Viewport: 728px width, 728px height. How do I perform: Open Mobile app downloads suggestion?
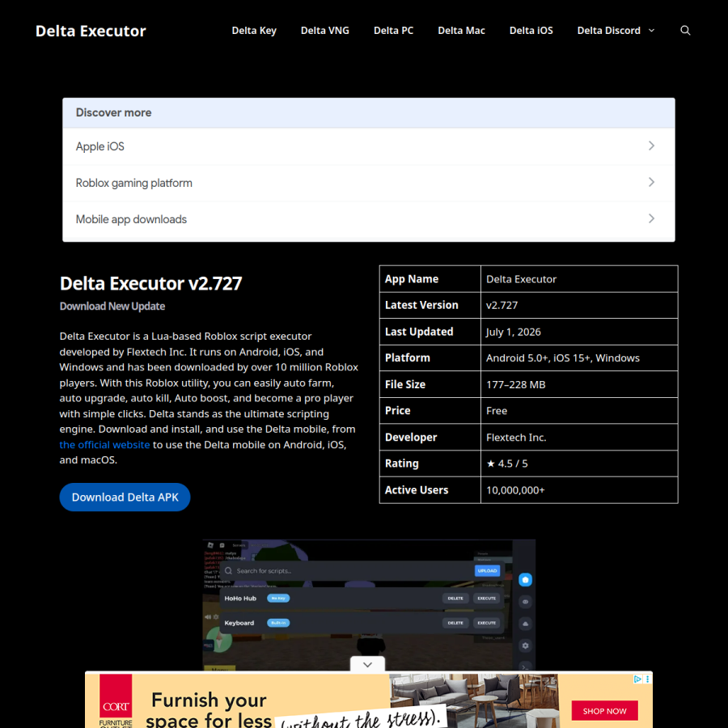click(x=369, y=219)
